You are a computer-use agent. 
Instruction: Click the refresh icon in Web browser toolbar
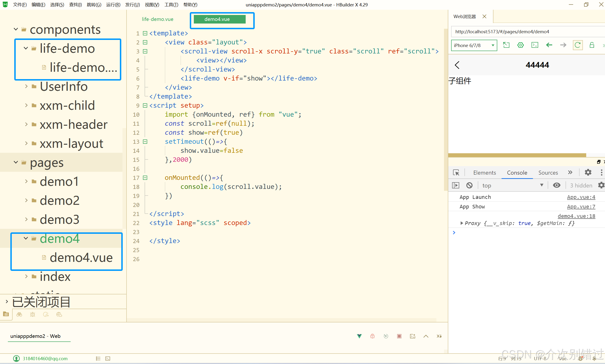pos(577,45)
